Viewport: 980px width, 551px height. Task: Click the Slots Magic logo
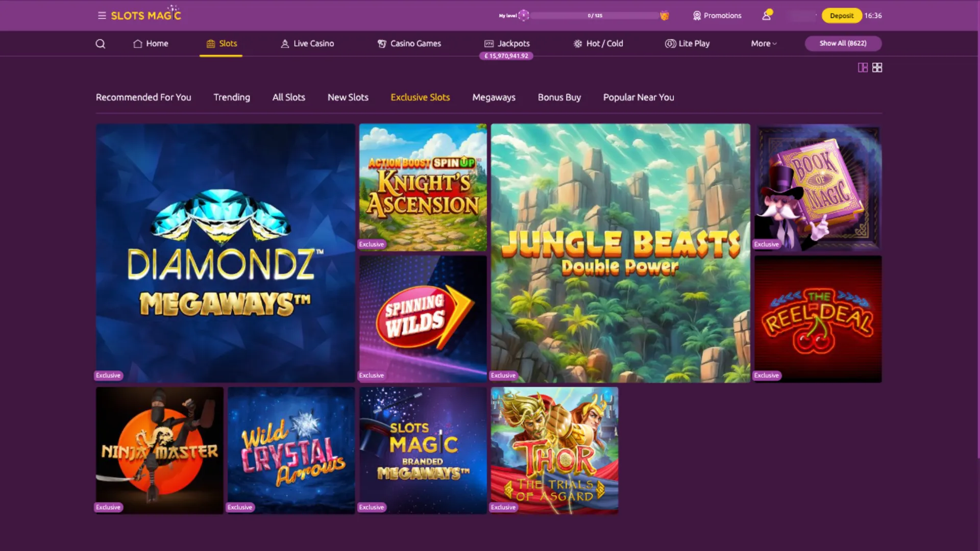146,14
